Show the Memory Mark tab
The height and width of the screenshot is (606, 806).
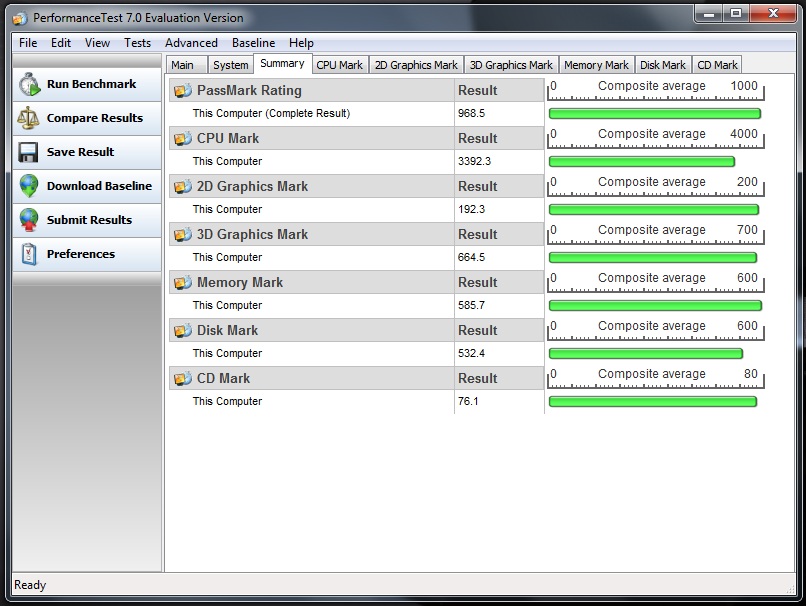pyautogui.click(x=596, y=65)
